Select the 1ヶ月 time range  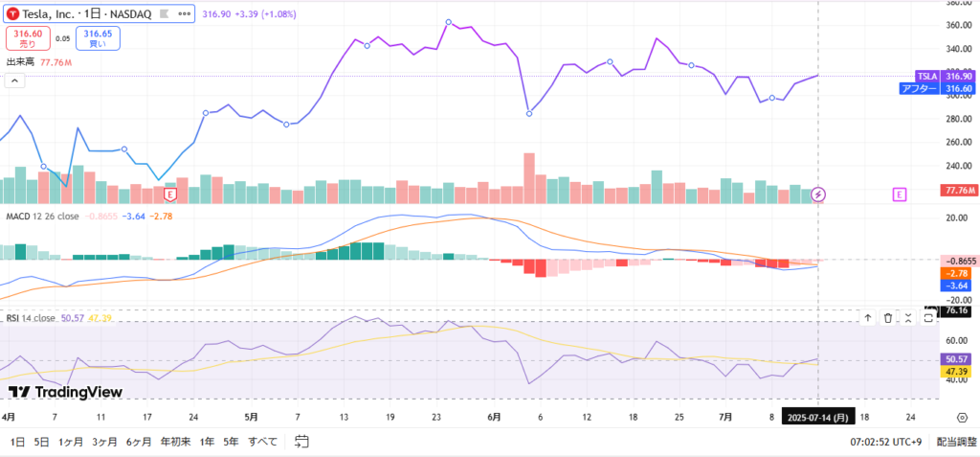point(71,442)
